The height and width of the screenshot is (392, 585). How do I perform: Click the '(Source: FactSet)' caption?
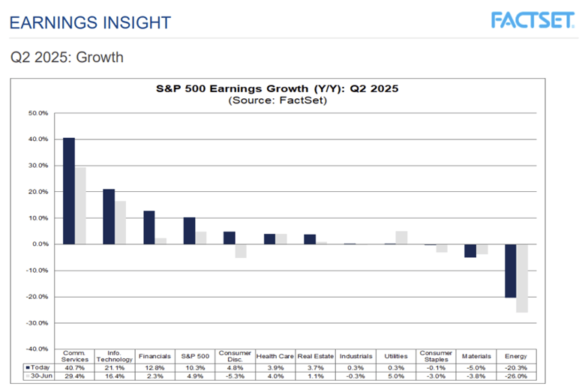click(277, 100)
